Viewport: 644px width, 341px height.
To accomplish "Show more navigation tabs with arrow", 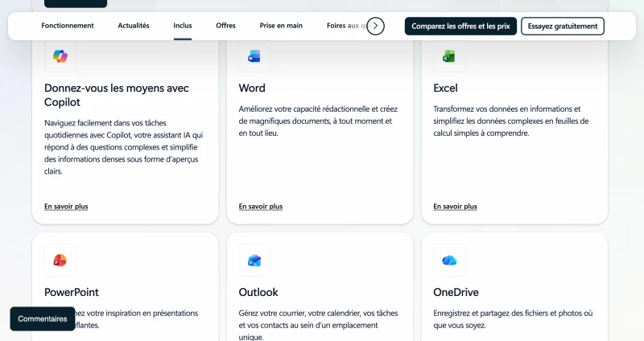I will pyautogui.click(x=375, y=26).
